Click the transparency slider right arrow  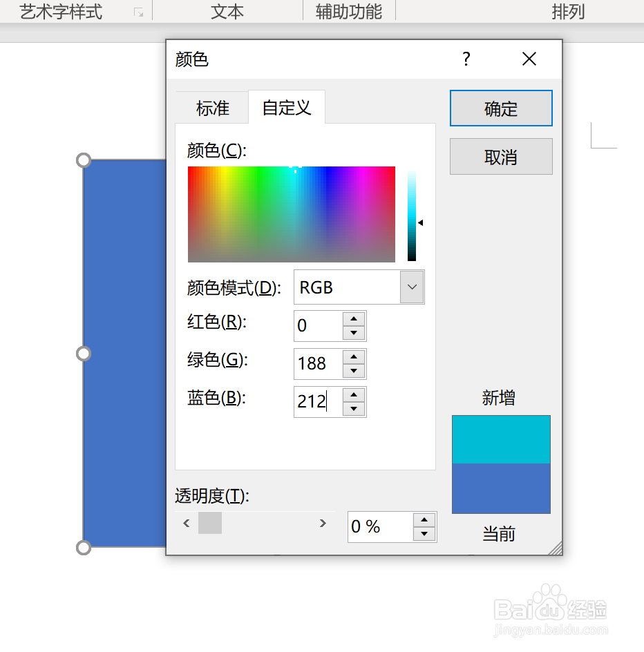coord(323,524)
